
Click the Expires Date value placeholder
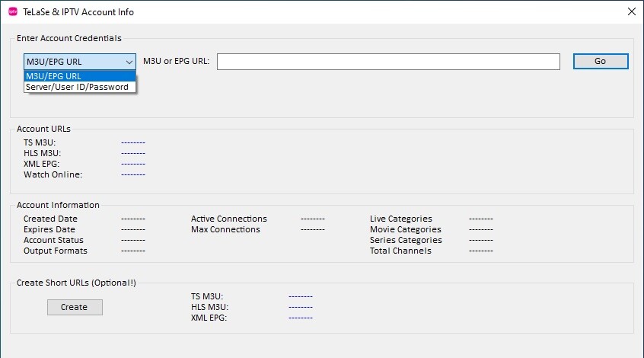point(132,229)
